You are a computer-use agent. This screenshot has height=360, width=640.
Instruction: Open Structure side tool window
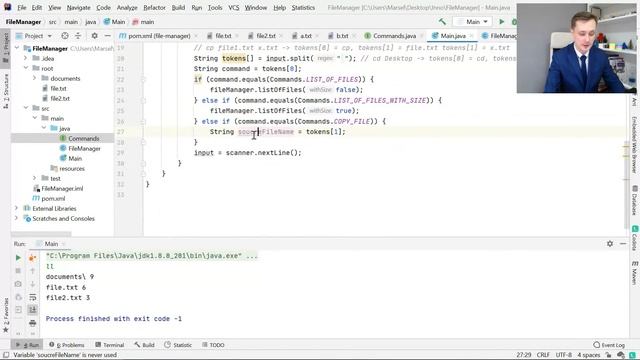(x=6, y=91)
